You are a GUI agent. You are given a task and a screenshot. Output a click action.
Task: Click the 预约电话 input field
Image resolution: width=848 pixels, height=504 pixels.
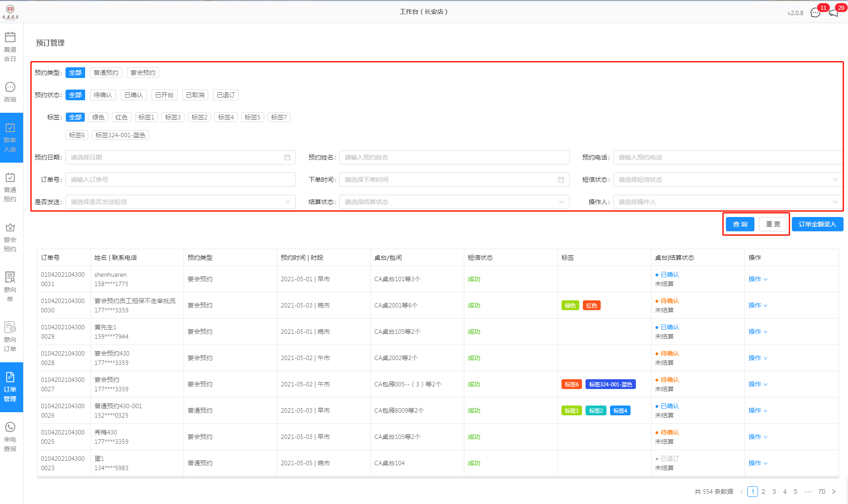tap(728, 157)
